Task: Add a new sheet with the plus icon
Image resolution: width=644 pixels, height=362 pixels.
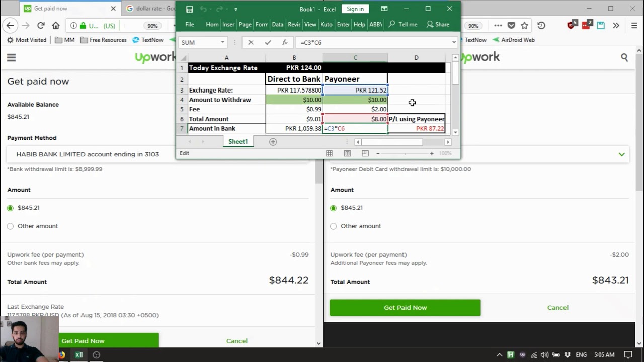Action: tap(273, 142)
